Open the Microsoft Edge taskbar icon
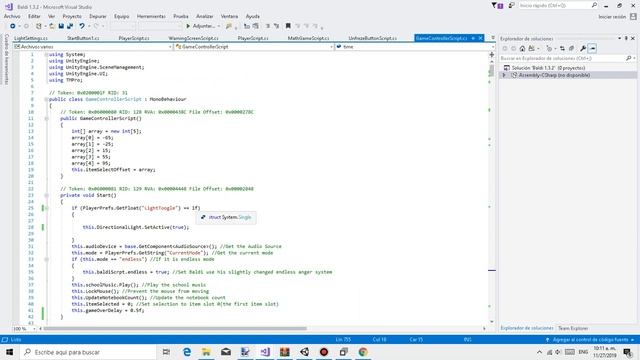 187,352
